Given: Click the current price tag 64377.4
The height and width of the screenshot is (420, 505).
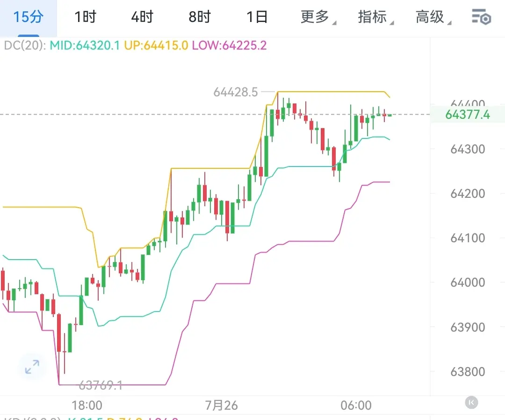Looking at the screenshot, I should point(468,114).
